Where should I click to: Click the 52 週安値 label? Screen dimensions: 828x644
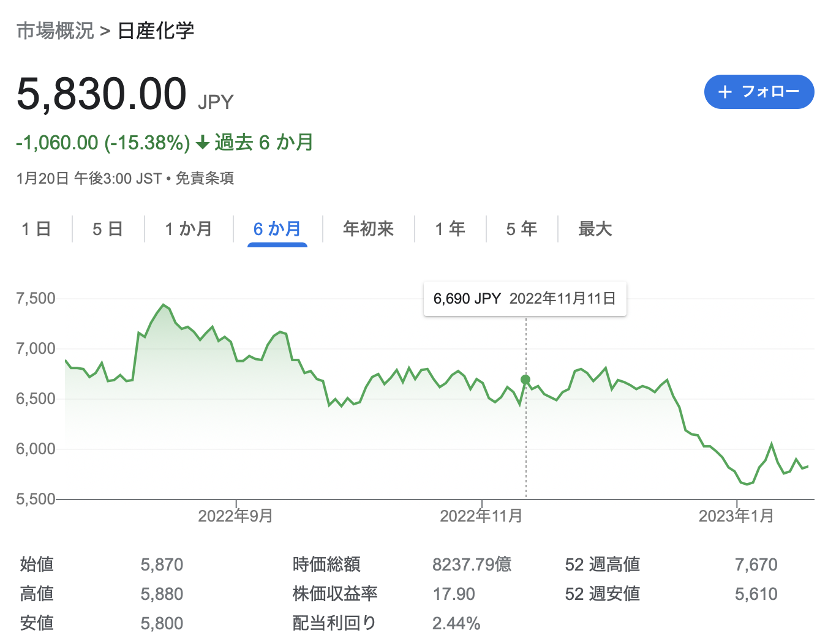pyautogui.click(x=603, y=594)
